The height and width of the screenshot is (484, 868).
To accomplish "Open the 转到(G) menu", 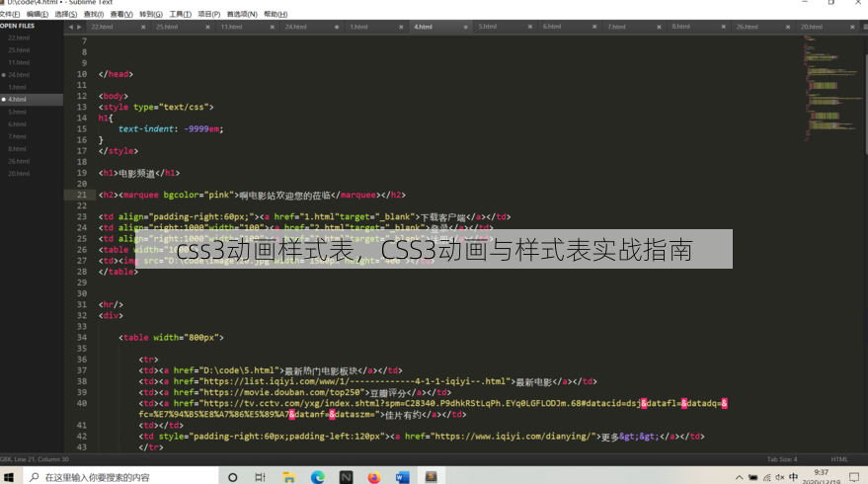I will [x=151, y=14].
